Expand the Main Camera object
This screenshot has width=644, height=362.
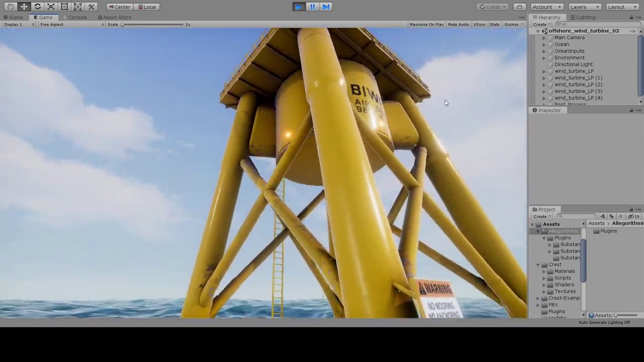pyautogui.click(x=544, y=38)
